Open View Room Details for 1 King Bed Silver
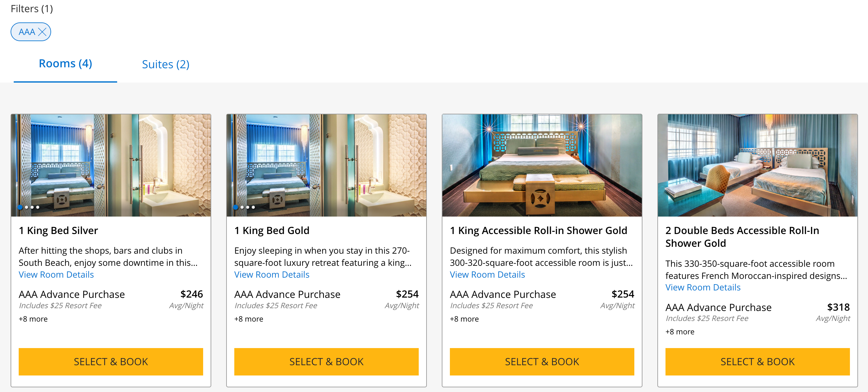 [x=56, y=274]
